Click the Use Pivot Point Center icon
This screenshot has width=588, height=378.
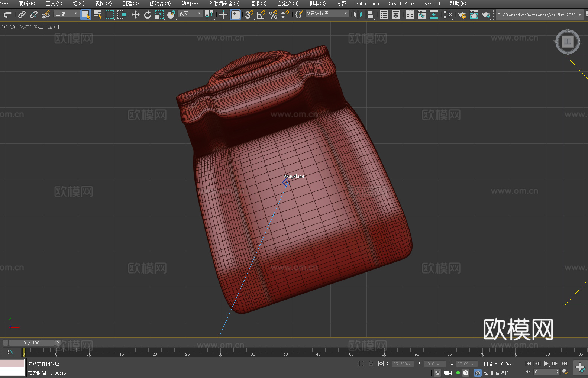coord(209,14)
